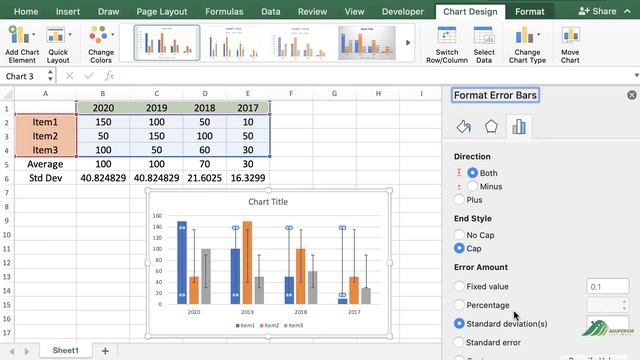640x360 pixels.
Task: Click Change Chart Type
Action: point(527,44)
